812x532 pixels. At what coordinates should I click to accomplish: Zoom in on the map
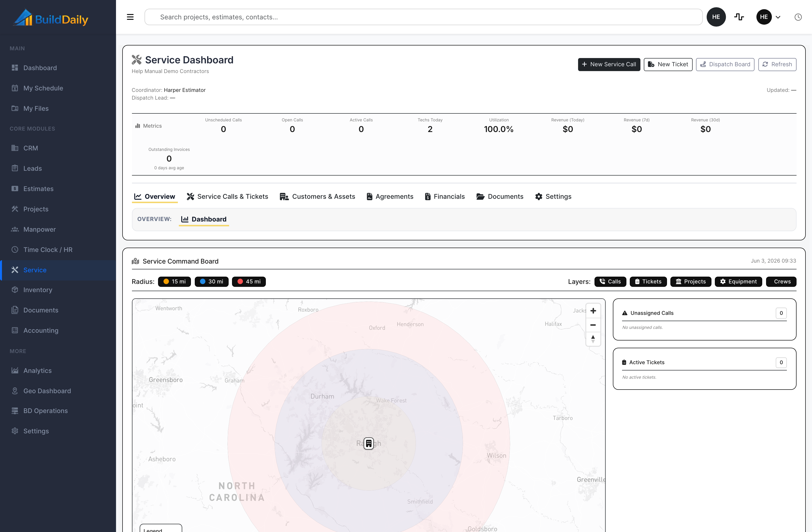click(x=593, y=311)
